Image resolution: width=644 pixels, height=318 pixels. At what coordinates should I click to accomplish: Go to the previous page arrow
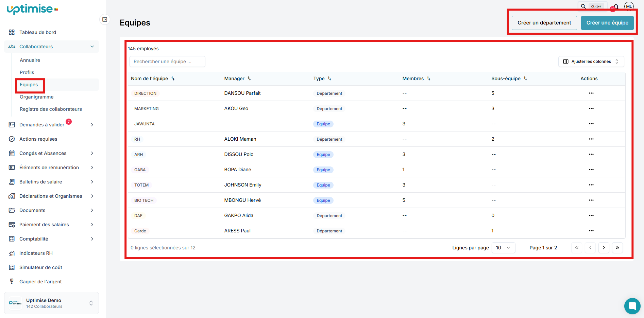pyautogui.click(x=590, y=248)
